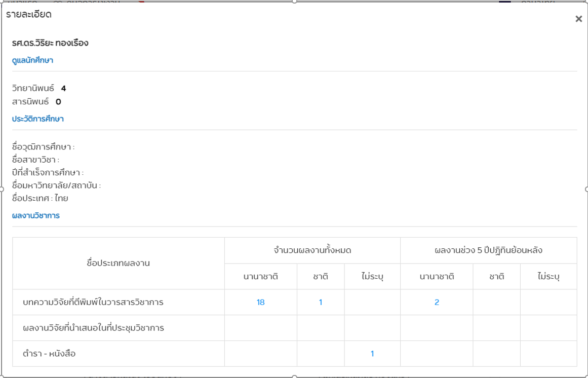Click the name รศ.ดร.วิริยะ ทองเรือง
The image size is (588, 378).
[50, 43]
